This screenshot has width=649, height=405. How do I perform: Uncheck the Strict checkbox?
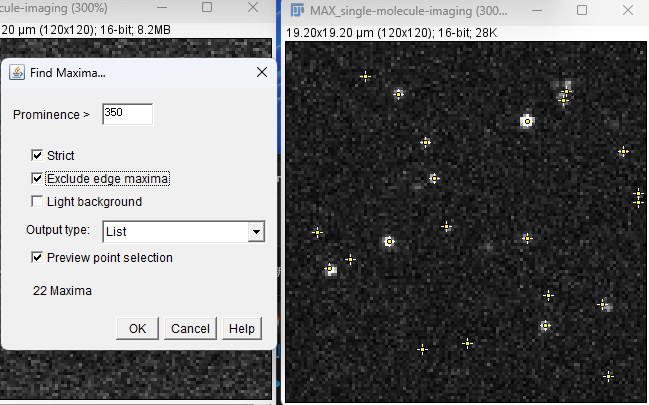point(37,155)
